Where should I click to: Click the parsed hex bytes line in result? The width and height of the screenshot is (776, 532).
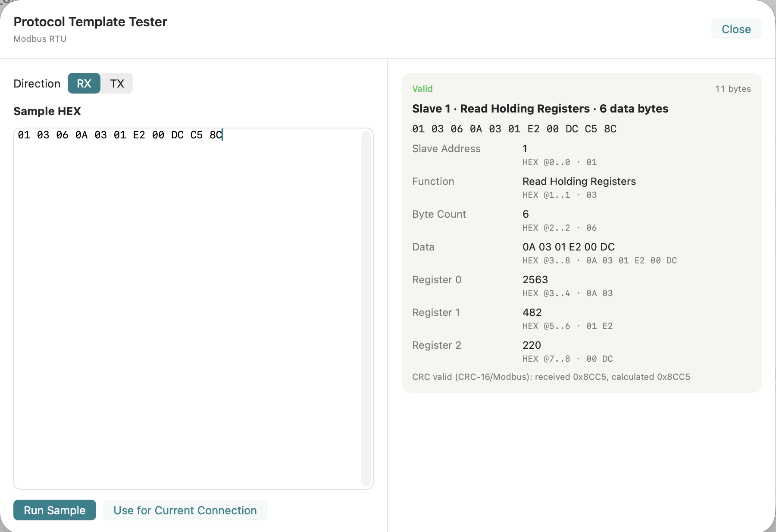coord(514,129)
